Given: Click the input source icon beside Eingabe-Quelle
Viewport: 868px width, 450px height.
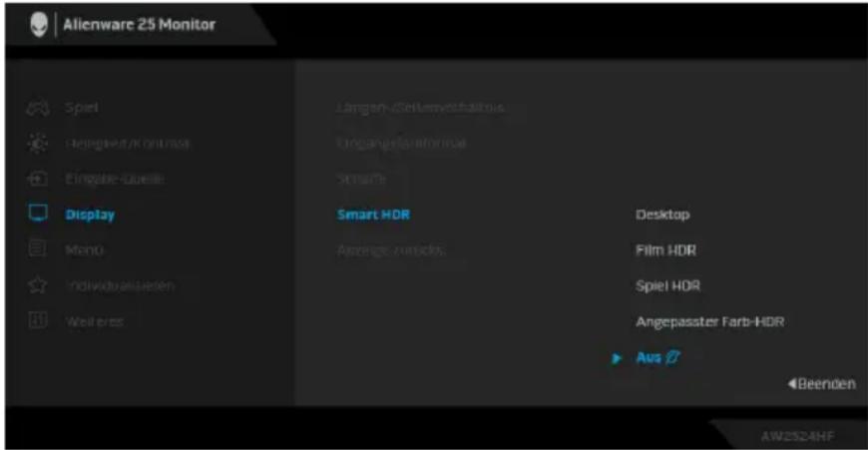Looking at the screenshot, I should (38, 179).
